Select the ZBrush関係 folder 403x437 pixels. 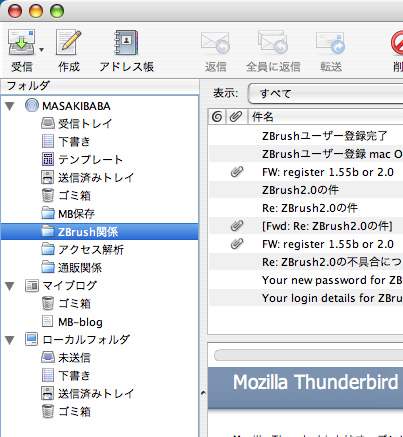(100, 232)
